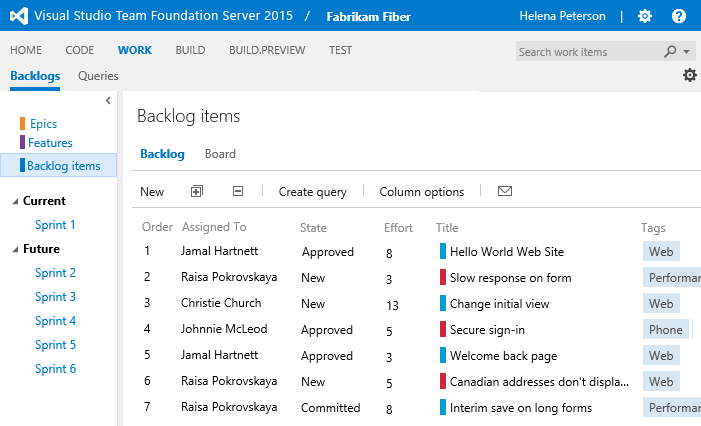The width and height of the screenshot is (701, 426).
Task: Click the search magnifier icon
Action: click(x=670, y=51)
